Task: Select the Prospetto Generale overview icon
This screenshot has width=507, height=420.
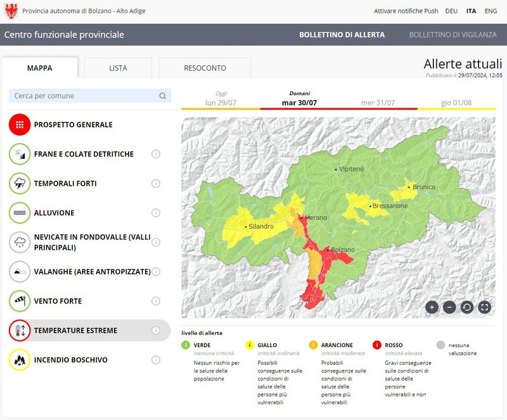Action: [x=20, y=125]
